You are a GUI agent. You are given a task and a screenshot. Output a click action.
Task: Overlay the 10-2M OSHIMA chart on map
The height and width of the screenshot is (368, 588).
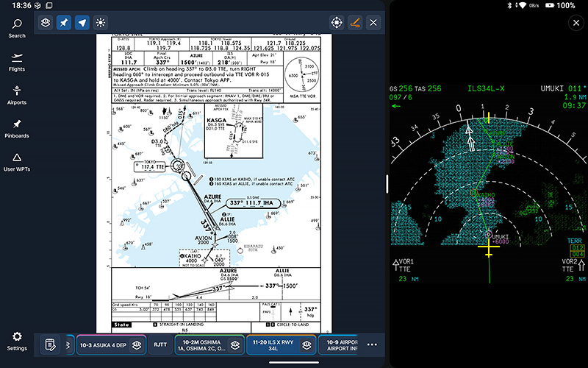pos(235,345)
